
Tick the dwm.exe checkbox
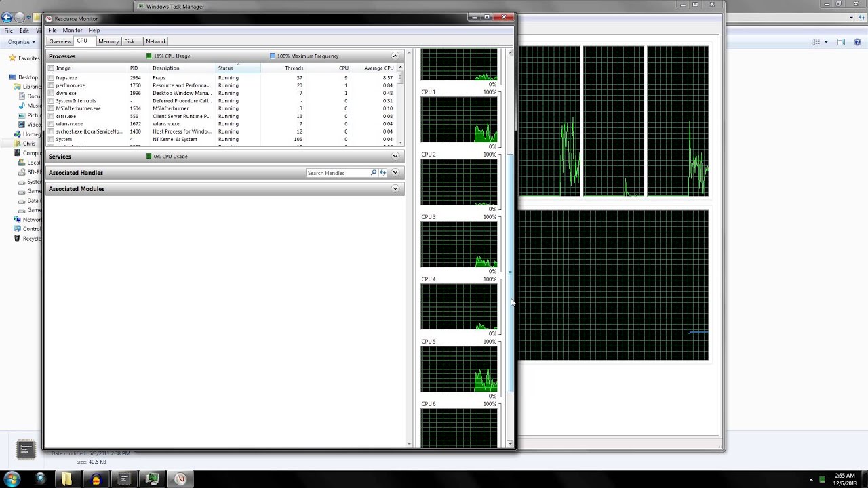[51, 94]
